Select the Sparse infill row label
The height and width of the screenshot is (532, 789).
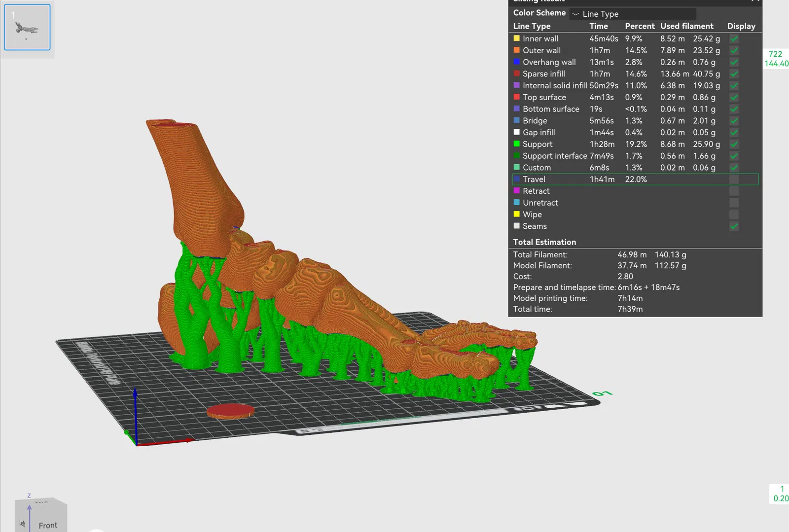pos(543,74)
